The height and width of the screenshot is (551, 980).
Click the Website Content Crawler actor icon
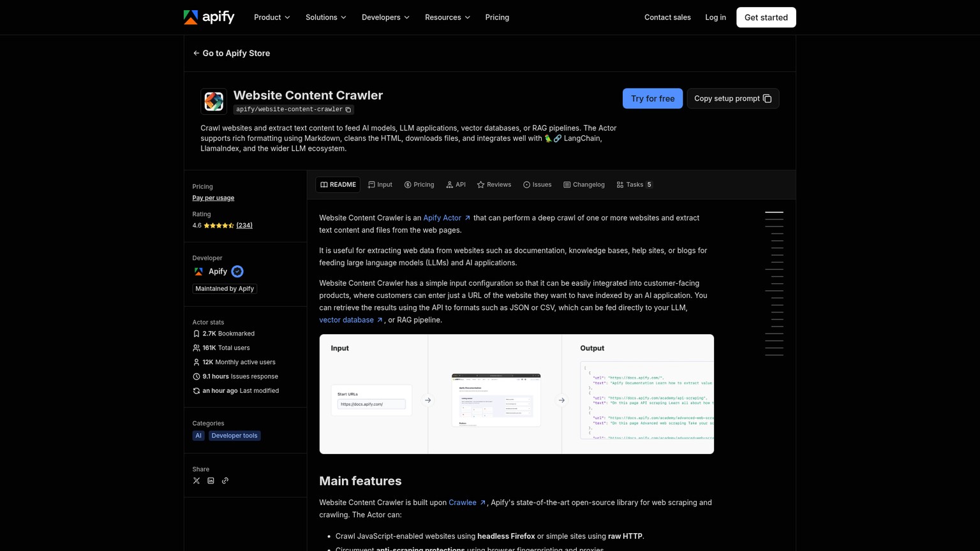click(214, 101)
